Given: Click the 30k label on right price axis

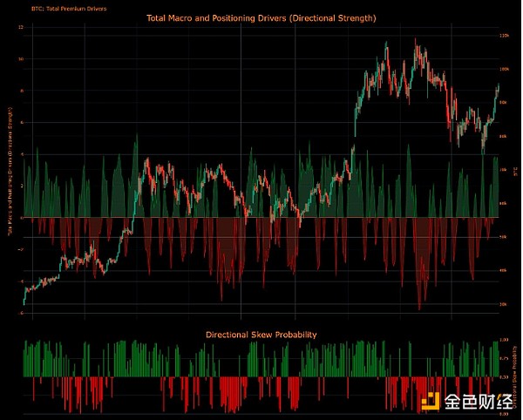Looking at the screenshot, I should pos(504,304).
